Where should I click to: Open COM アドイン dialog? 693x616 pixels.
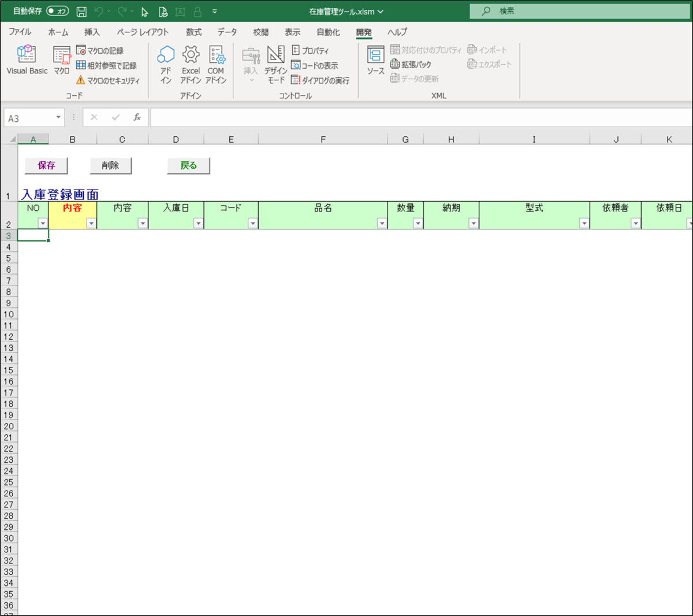pos(216,65)
